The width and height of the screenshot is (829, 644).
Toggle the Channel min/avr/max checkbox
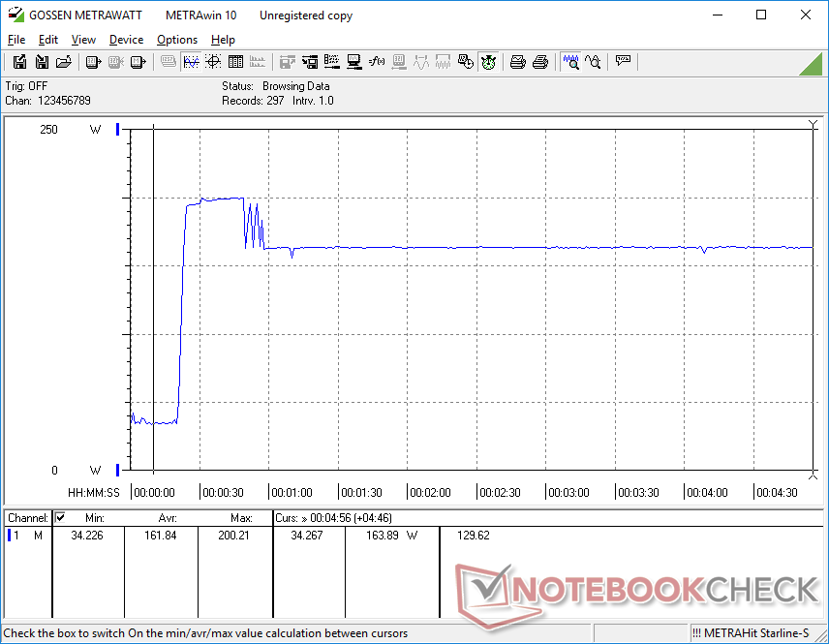[60, 517]
